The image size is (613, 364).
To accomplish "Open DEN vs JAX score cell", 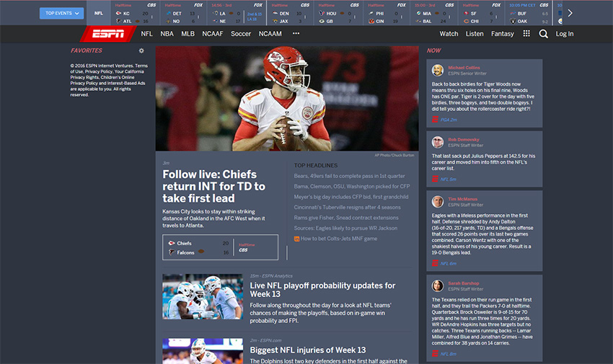I will coord(291,13).
